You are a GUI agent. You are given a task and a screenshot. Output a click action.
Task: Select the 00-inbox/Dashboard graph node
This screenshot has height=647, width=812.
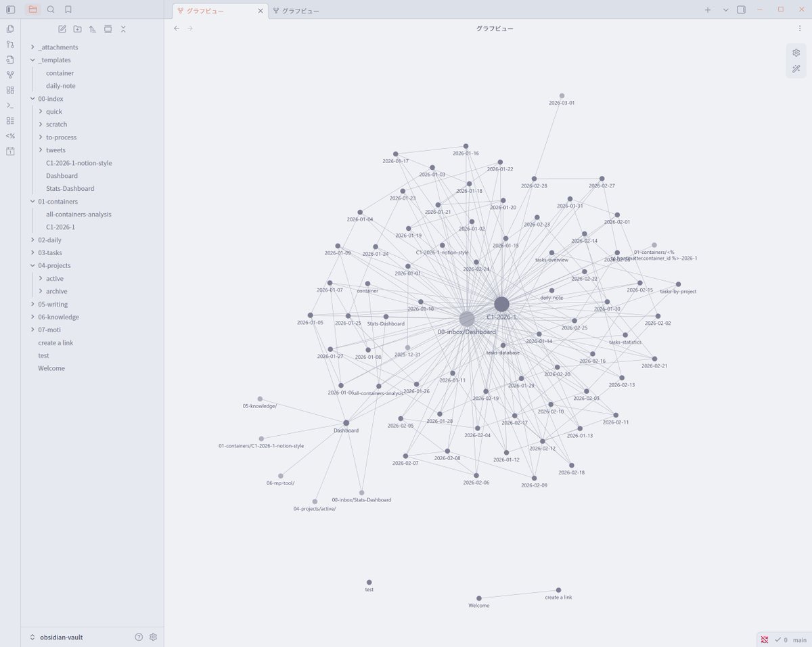[x=467, y=319]
